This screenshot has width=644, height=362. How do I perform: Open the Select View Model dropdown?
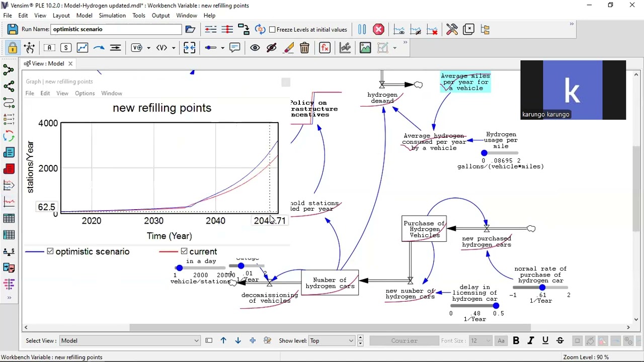pyautogui.click(x=130, y=341)
